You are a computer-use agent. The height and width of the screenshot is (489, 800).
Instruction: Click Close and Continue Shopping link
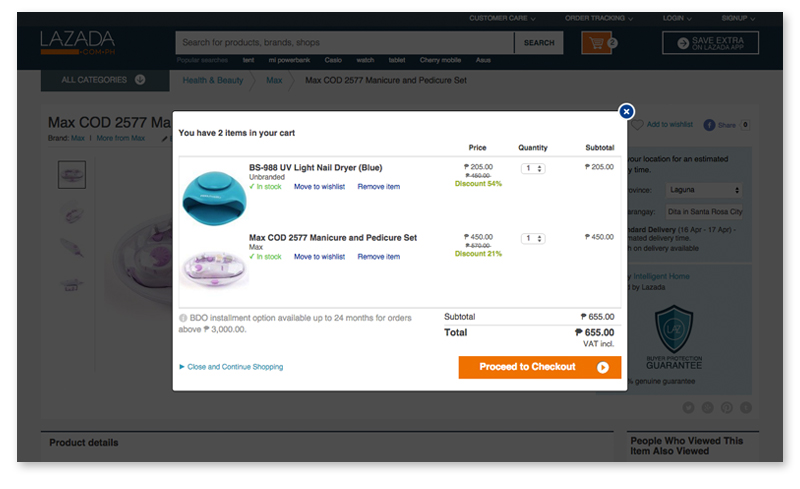click(x=235, y=367)
